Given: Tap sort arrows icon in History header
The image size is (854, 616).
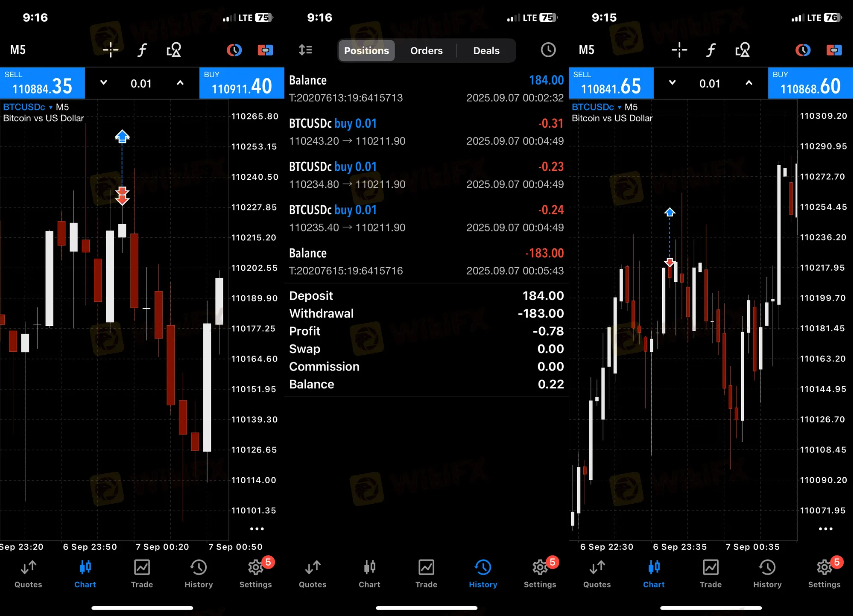Looking at the screenshot, I should [x=305, y=50].
